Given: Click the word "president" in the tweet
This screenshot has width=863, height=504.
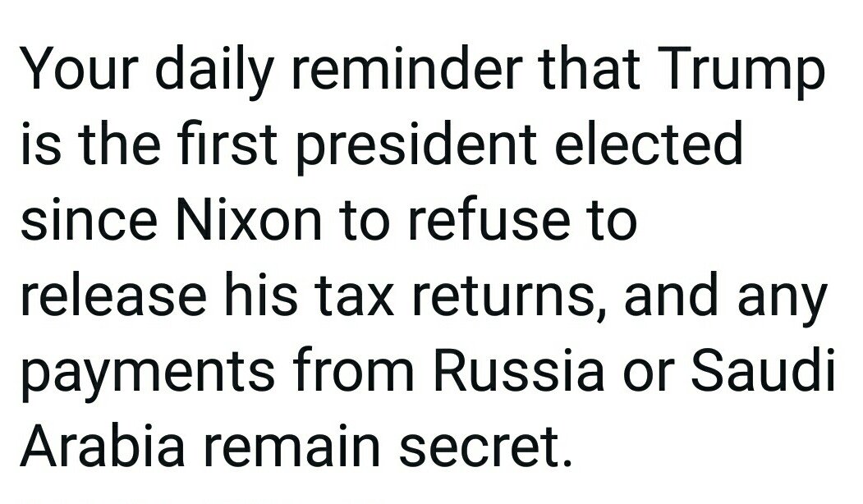Looking at the screenshot, I should [x=416, y=148].
